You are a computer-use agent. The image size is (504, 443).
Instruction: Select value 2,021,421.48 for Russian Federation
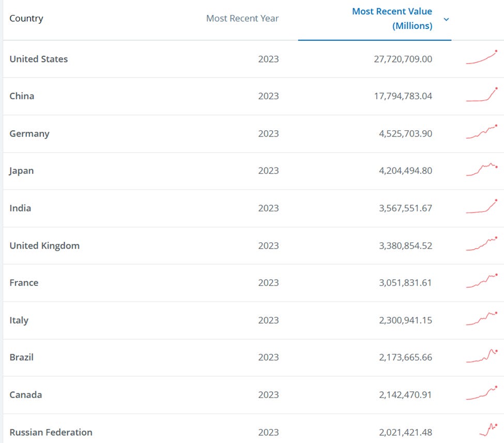[x=406, y=432]
